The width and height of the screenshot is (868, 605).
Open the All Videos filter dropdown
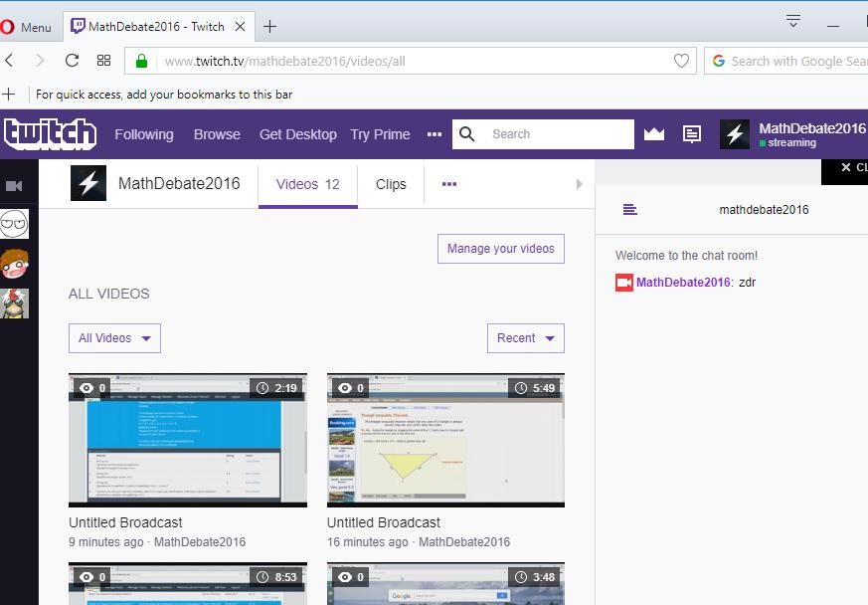click(114, 338)
